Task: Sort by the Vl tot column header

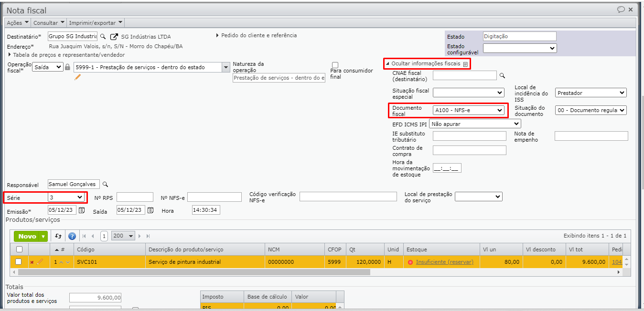Action: pos(586,249)
